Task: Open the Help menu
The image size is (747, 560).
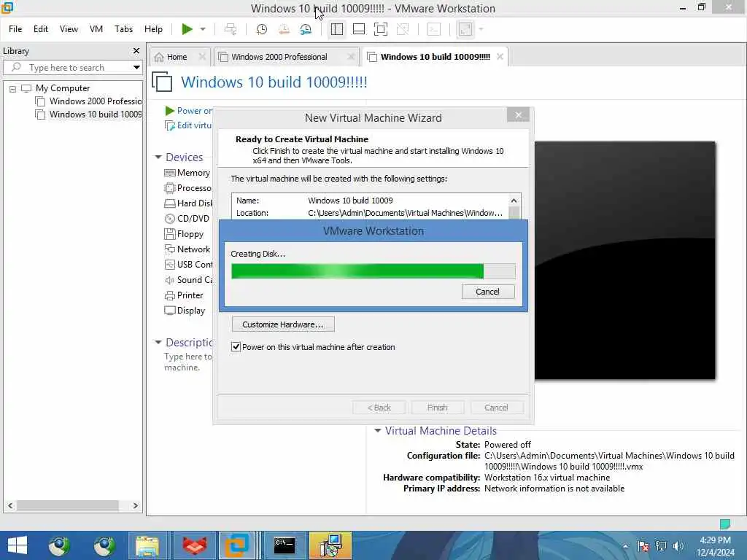Action: [x=153, y=29]
